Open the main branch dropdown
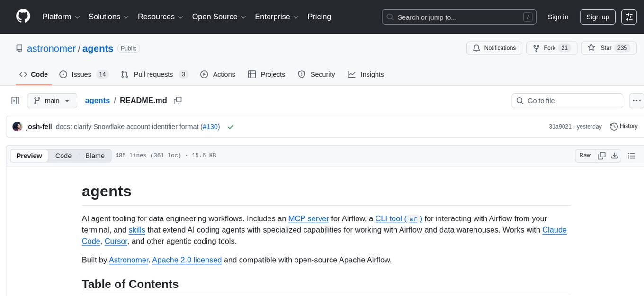This screenshot has height=296, width=644. 52,101
